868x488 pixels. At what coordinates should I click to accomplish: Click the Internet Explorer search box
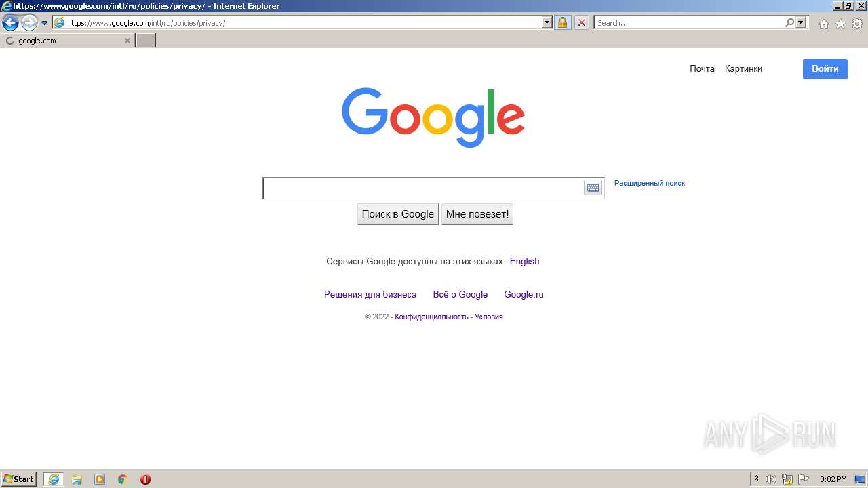(689, 23)
